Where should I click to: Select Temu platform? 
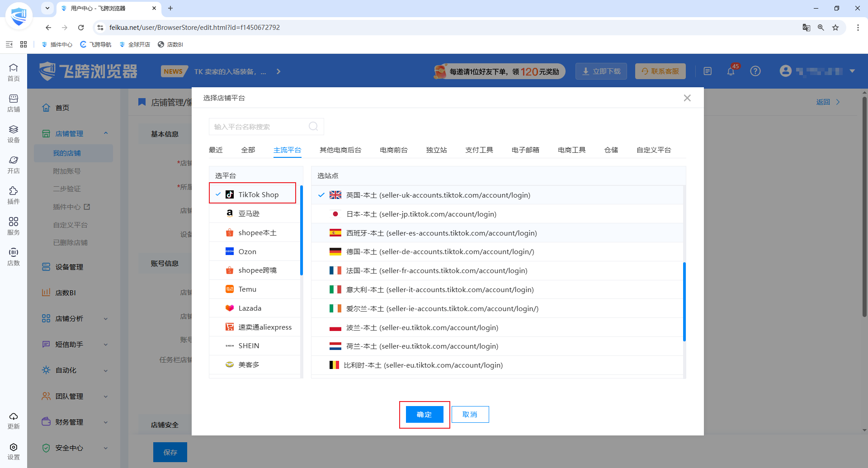pos(255,289)
